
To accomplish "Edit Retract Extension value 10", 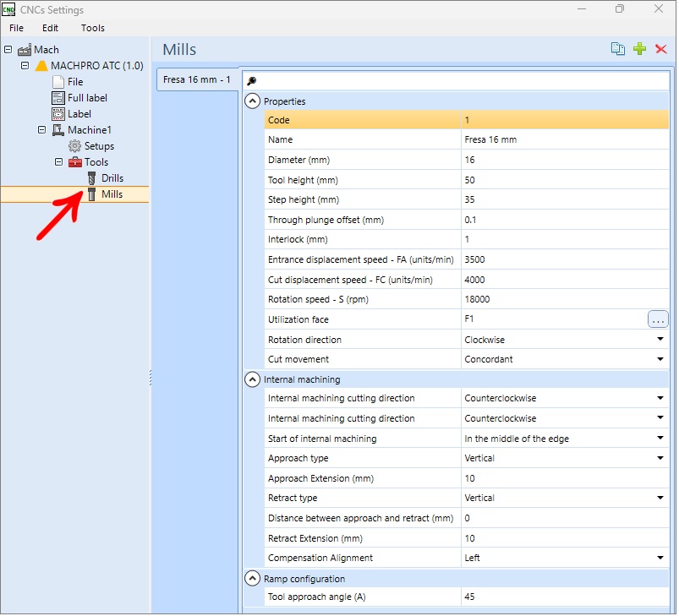I will 565,538.
